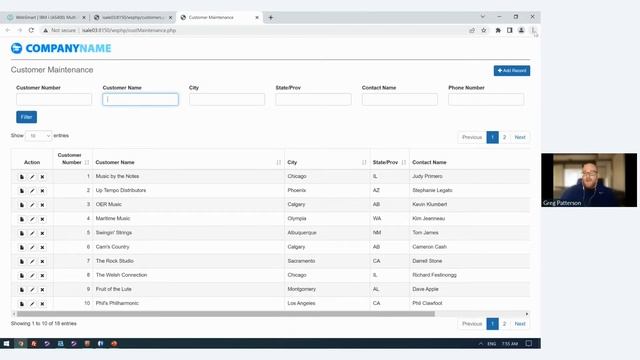Click Greg Patterson's webcam thumbnail

coord(589,180)
